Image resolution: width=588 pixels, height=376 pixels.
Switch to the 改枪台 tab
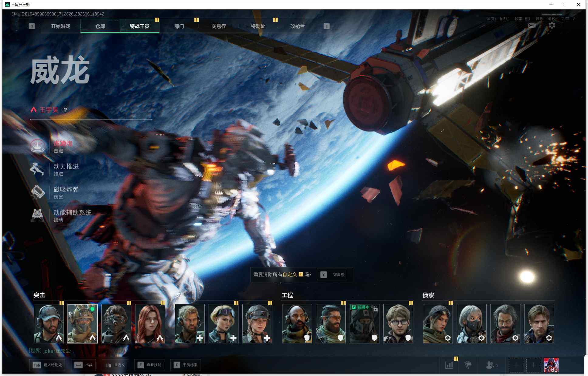click(x=298, y=26)
